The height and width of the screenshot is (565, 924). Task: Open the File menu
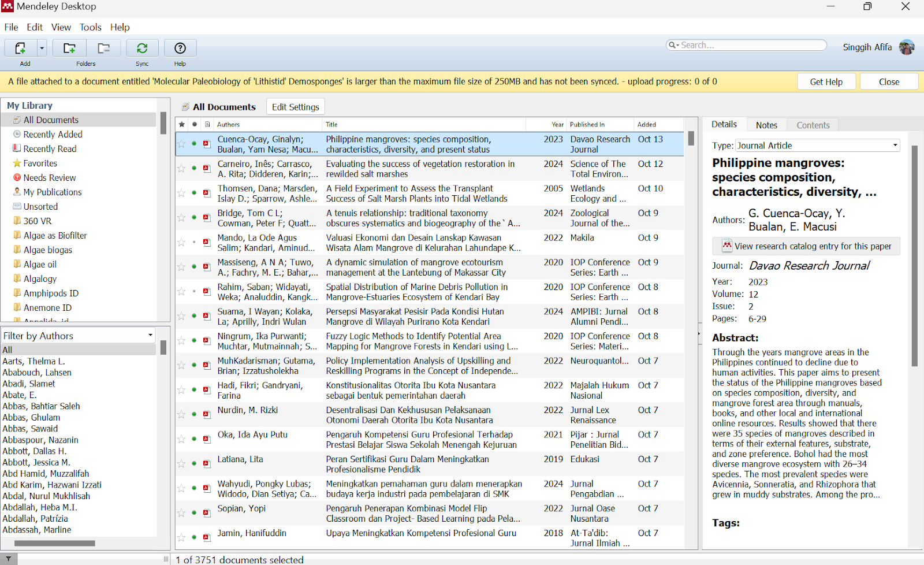tap(11, 27)
